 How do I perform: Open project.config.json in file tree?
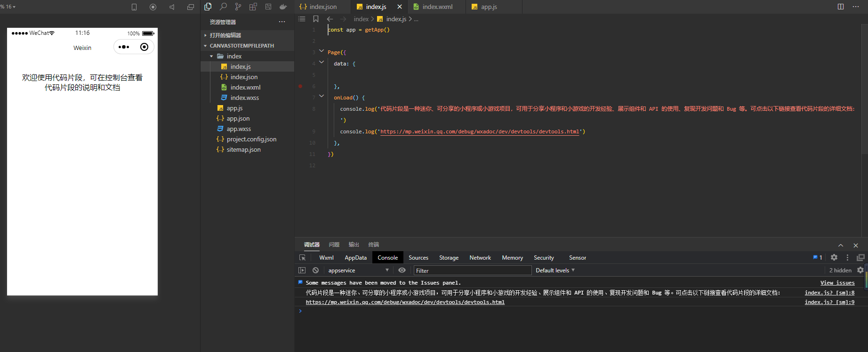point(248,139)
